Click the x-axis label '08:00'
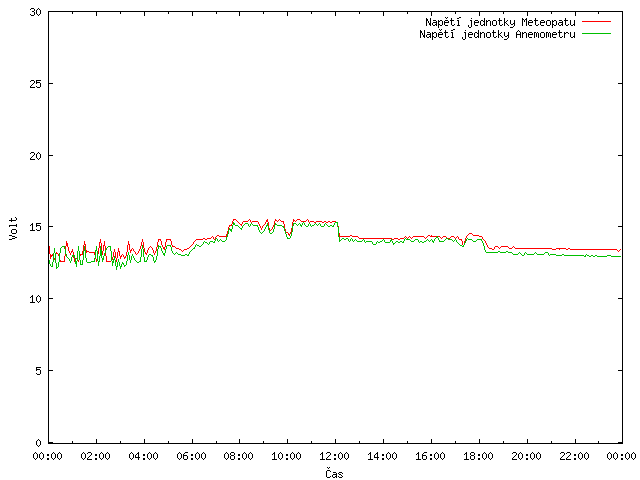640x480 pixels. click(x=239, y=456)
